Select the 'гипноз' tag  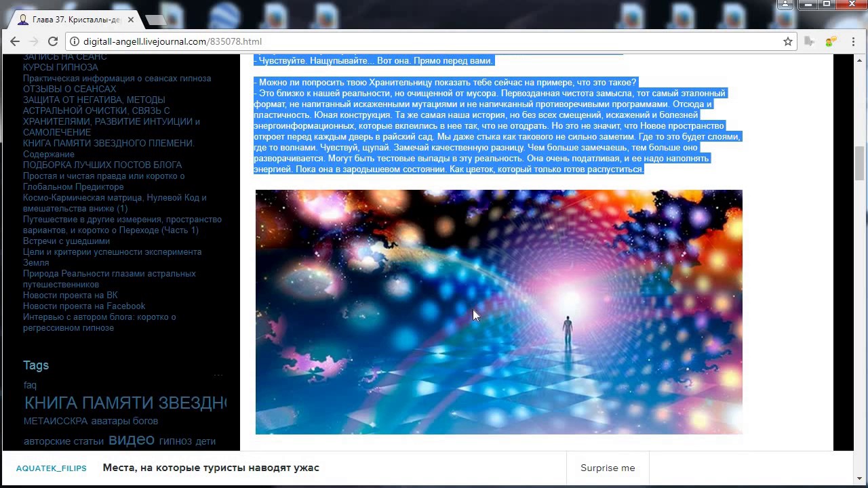[x=176, y=441]
